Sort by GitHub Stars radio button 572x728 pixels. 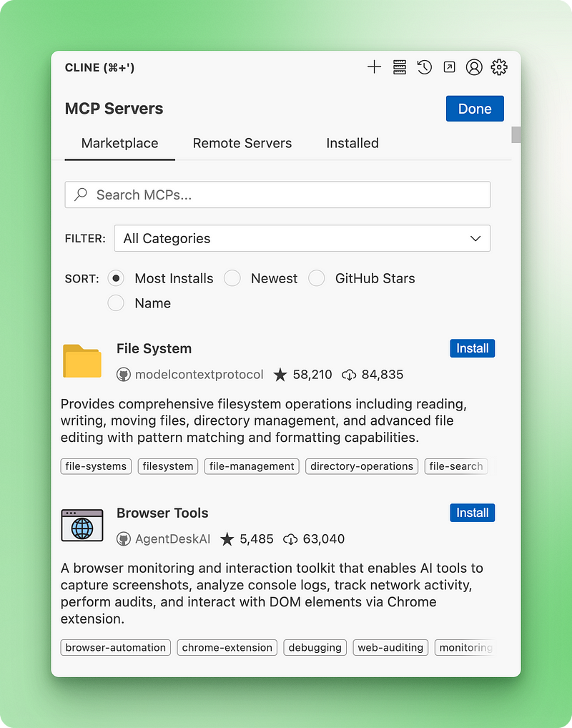317,278
